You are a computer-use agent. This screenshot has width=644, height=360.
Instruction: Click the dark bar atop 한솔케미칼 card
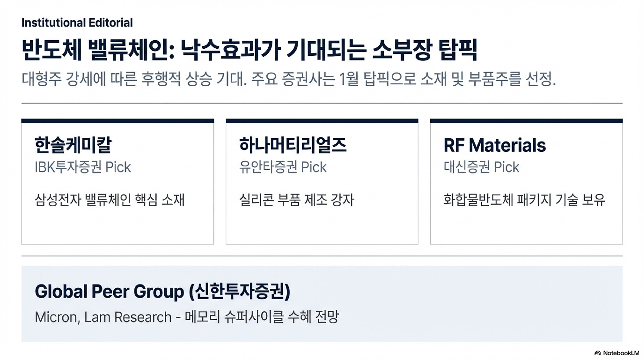point(117,121)
